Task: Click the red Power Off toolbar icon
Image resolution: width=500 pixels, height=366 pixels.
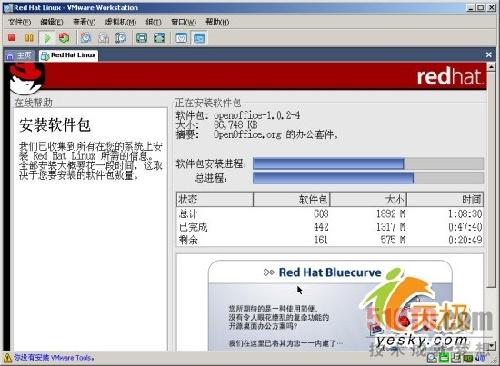Action: (x=12, y=38)
